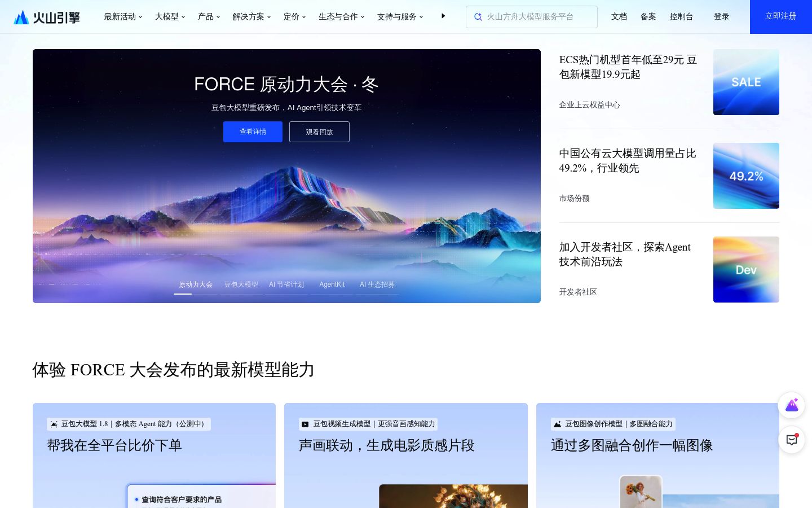Open the 49.2% market share thumbnail
Viewport: 812px width, 508px height.
coord(746,176)
